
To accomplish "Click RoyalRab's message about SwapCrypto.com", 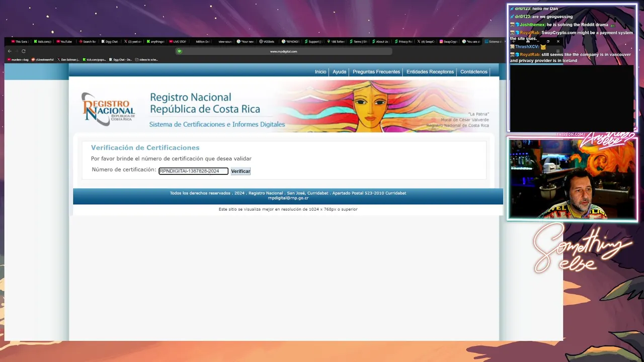I will pyautogui.click(x=572, y=36).
